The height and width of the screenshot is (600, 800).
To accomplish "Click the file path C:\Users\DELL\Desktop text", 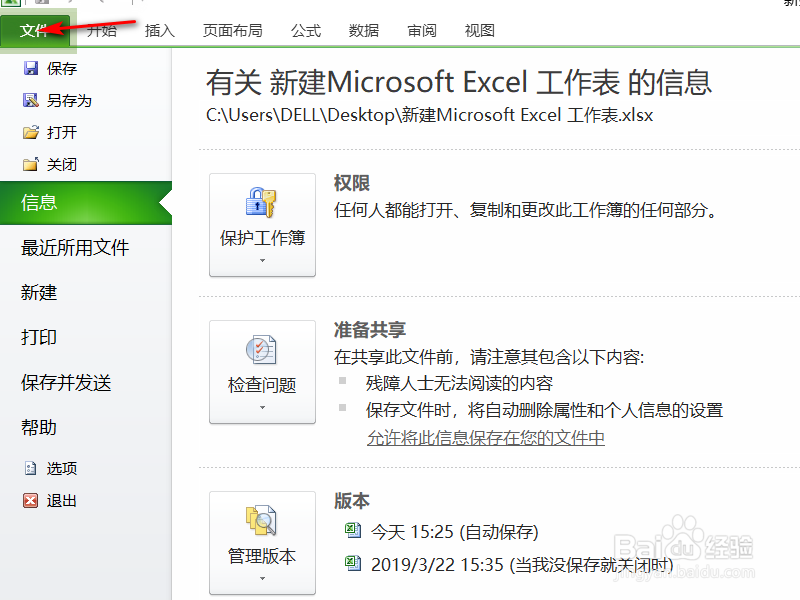I will (x=430, y=115).
